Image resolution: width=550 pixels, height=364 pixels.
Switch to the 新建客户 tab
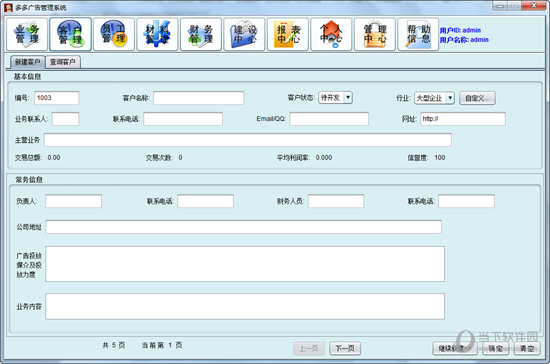point(28,62)
